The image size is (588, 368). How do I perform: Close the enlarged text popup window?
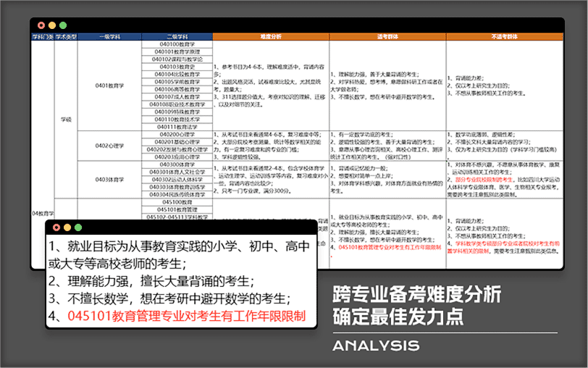56,227
